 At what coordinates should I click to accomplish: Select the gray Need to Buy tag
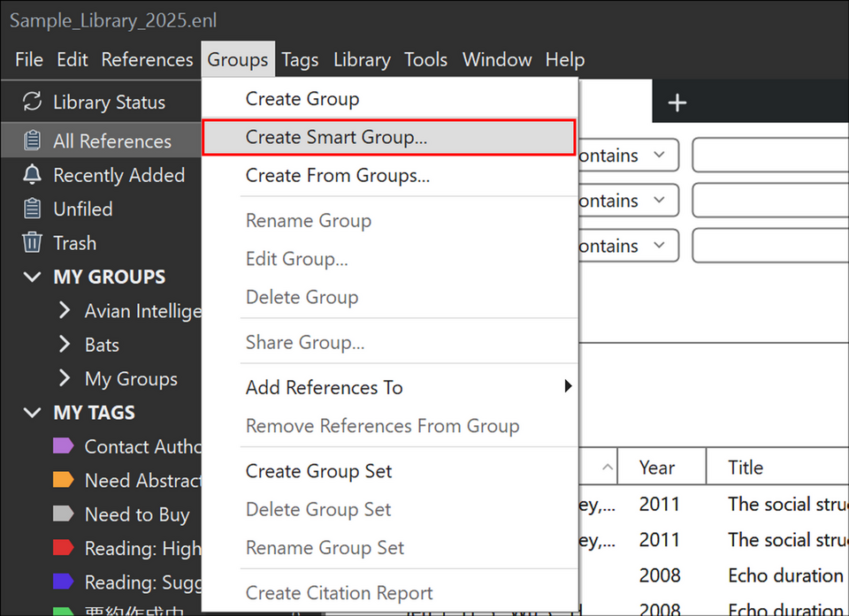click(64, 513)
